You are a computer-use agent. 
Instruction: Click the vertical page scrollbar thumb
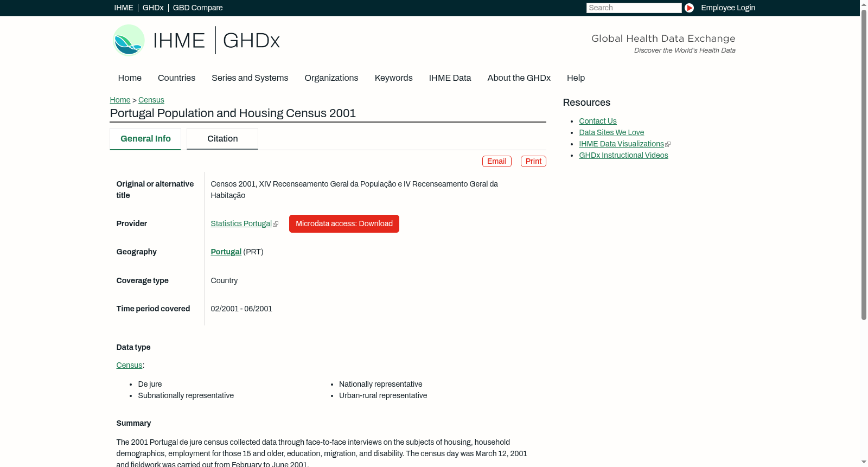point(864,164)
